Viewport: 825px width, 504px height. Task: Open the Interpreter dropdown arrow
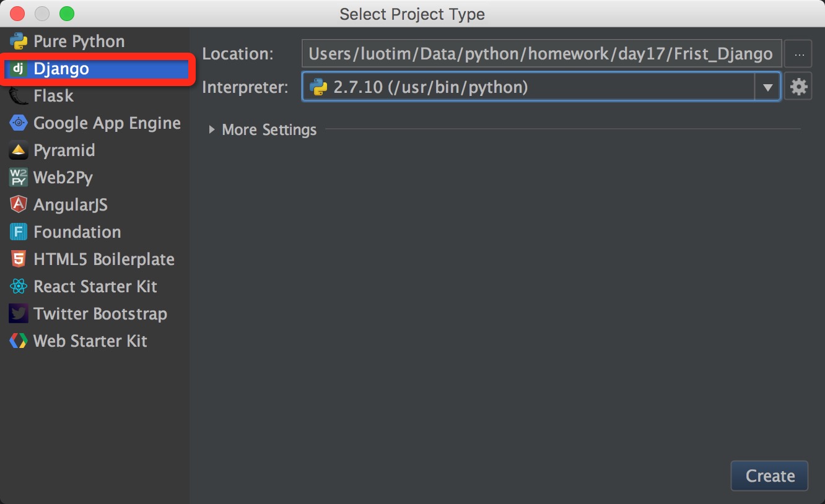click(x=767, y=87)
